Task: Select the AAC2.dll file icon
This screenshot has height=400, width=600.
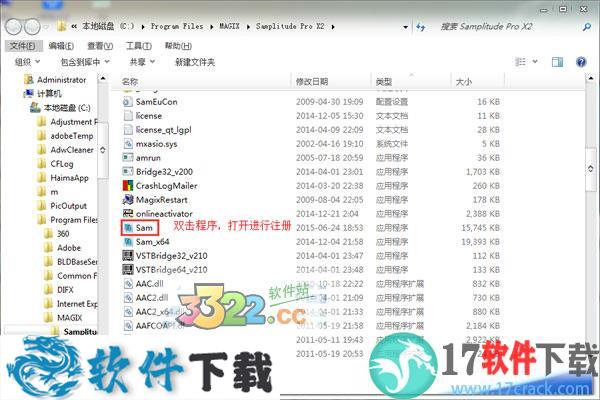Action: [x=128, y=297]
